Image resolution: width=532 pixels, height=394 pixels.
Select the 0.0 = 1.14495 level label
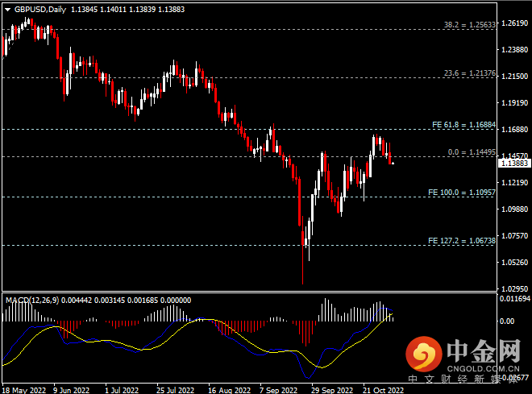point(472,152)
